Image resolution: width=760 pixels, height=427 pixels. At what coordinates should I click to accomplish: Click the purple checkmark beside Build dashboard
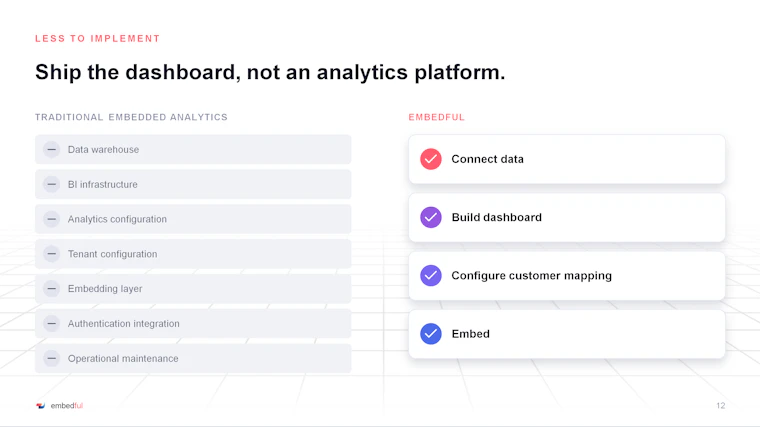click(430, 217)
